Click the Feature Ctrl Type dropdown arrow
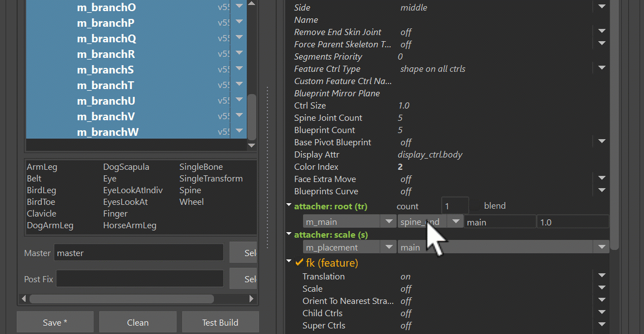 602,68
